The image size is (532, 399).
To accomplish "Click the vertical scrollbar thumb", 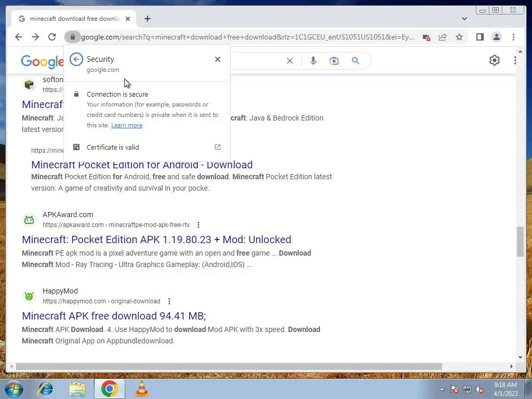I will point(520,242).
